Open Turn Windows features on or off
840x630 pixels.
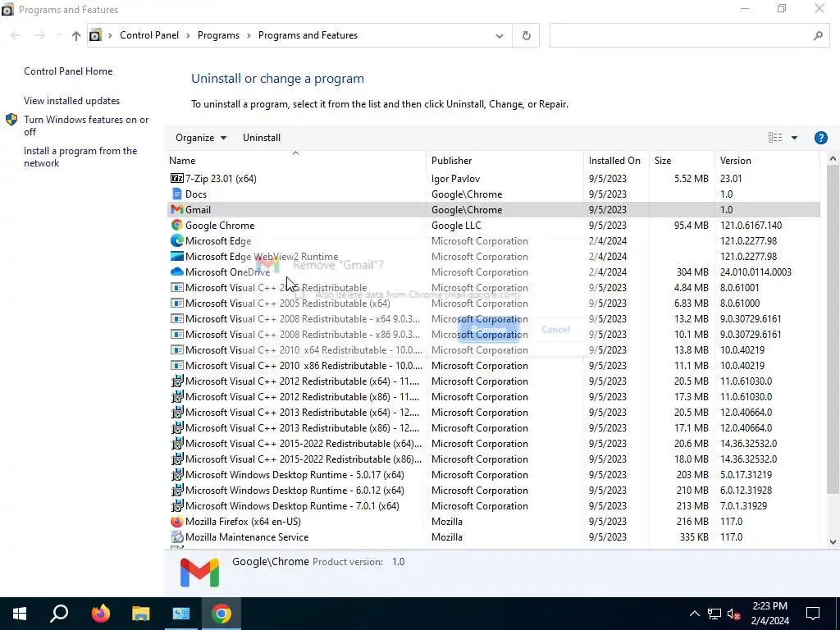pos(86,126)
